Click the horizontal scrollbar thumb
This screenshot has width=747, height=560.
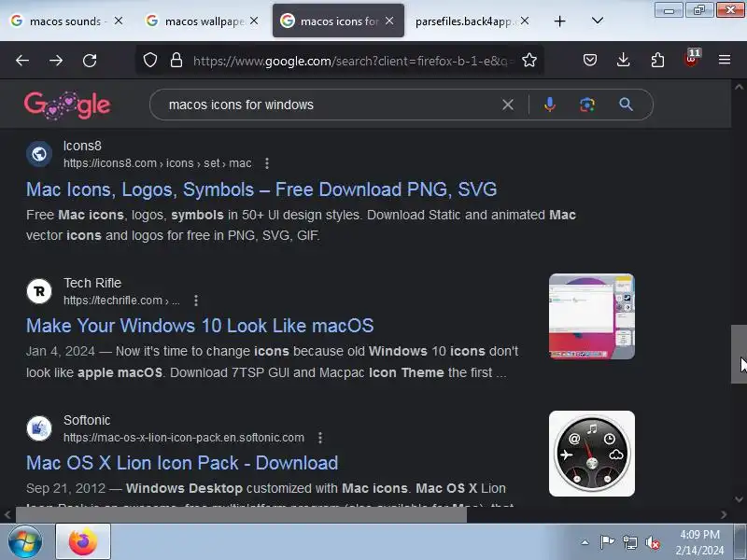[x=242, y=514]
